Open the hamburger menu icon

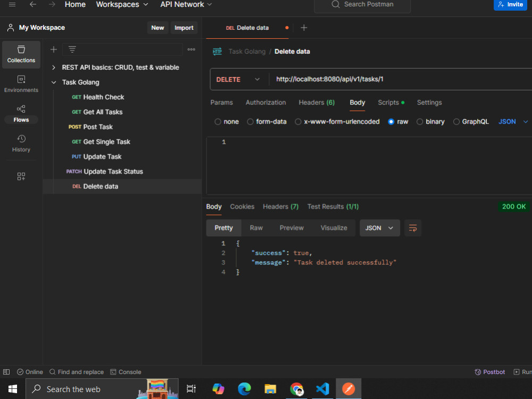pyautogui.click(x=12, y=4)
